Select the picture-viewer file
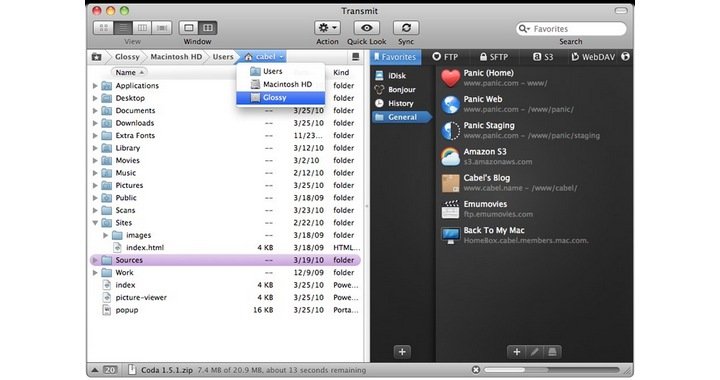Screen dimensions: 720x380 point(226,297)
